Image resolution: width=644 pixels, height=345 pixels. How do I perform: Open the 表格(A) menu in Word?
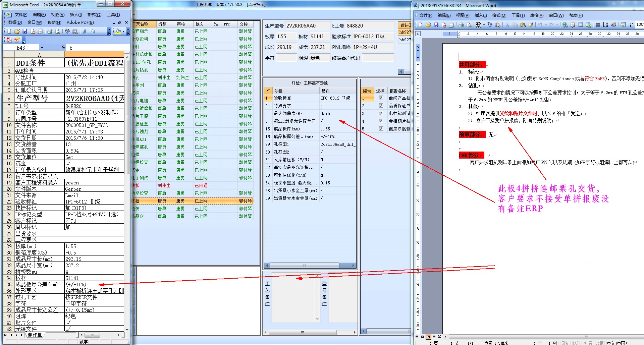coord(537,15)
